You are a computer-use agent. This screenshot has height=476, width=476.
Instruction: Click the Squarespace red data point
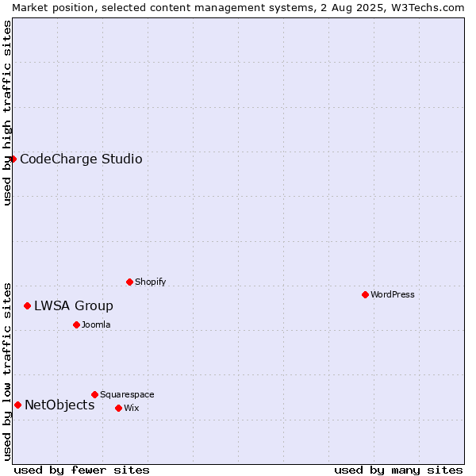pyautogui.click(x=94, y=394)
